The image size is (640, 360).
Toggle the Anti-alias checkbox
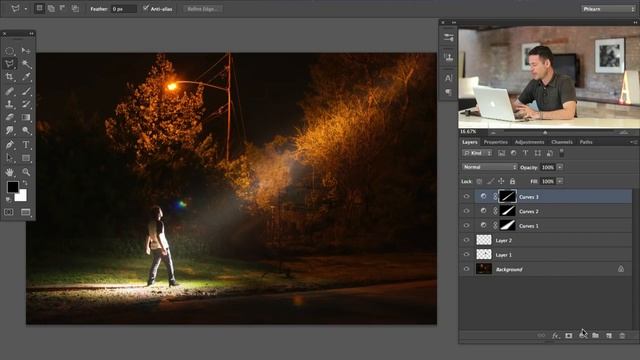(x=146, y=8)
